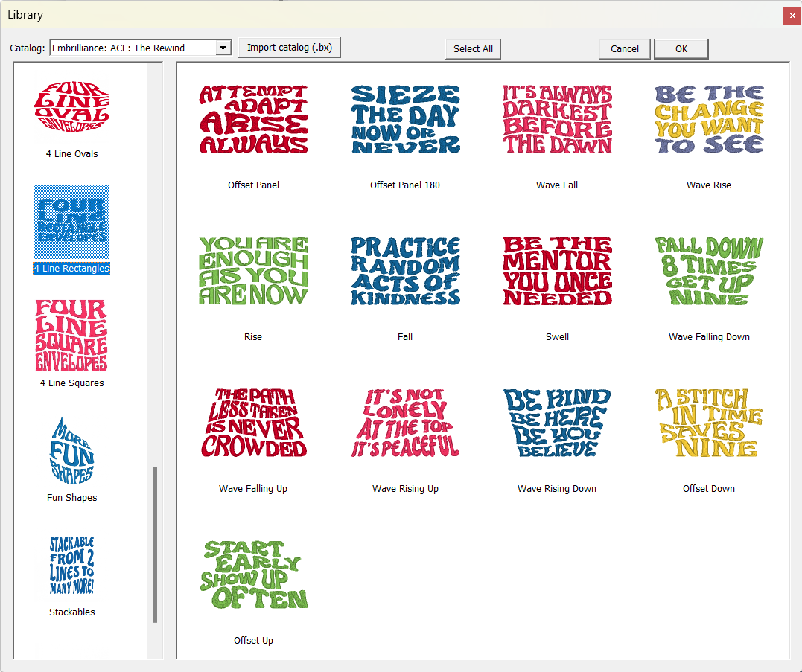Select the Wave Rise thumbnail
802x672 pixels.
pyautogui.click(x=709, y=120)
